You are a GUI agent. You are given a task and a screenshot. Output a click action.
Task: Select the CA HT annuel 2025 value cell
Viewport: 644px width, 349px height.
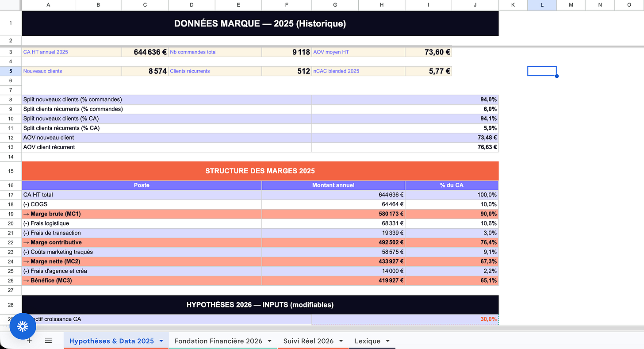coord(145,52)
